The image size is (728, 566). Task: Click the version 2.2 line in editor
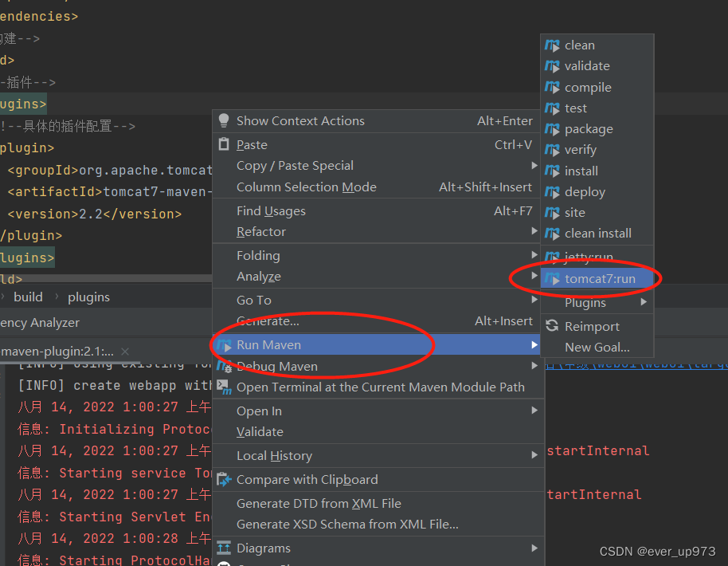click(x=95, y=214)
